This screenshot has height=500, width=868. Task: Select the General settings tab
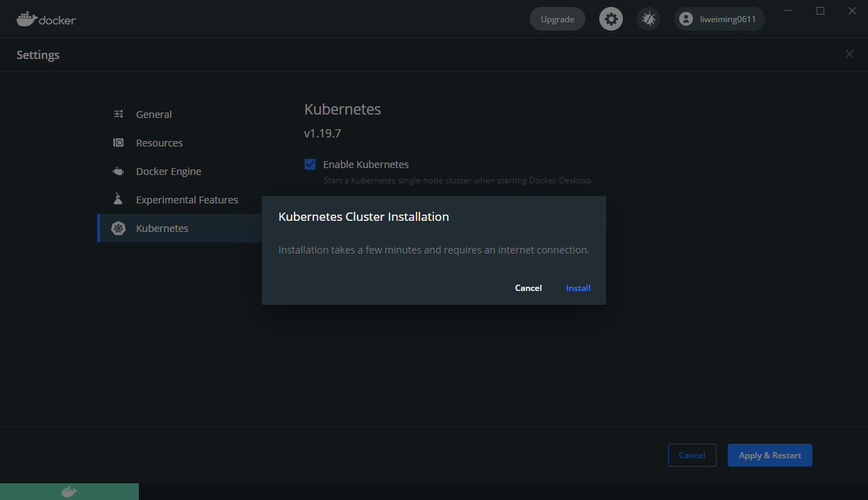[153, 115]
